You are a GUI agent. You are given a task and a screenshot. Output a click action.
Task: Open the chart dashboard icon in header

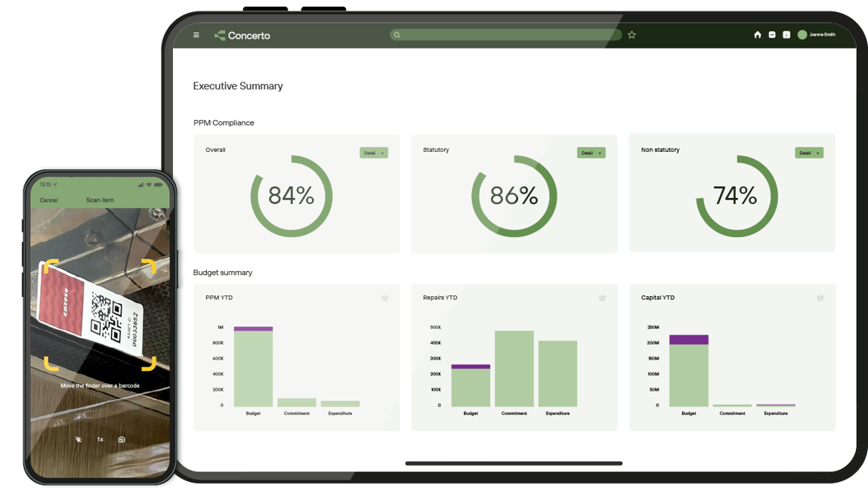point(771,34)
